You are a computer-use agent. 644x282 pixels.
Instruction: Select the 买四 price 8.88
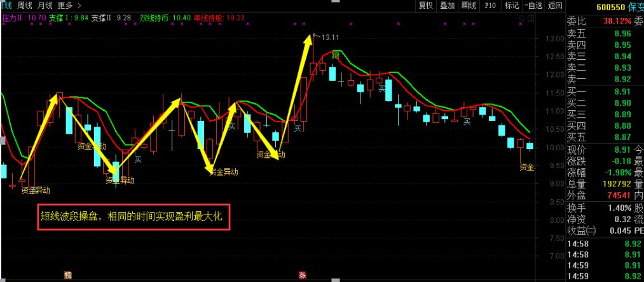coord(622,126)
